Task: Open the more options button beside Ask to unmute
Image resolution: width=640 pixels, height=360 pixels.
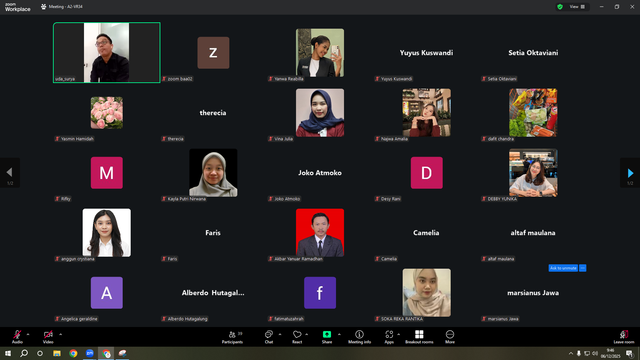Action: [582, 268]
